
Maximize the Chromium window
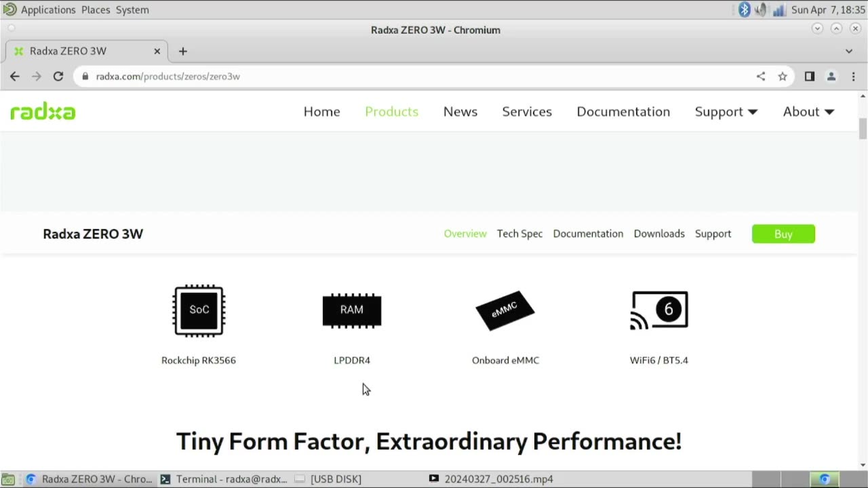click(836, 28)
